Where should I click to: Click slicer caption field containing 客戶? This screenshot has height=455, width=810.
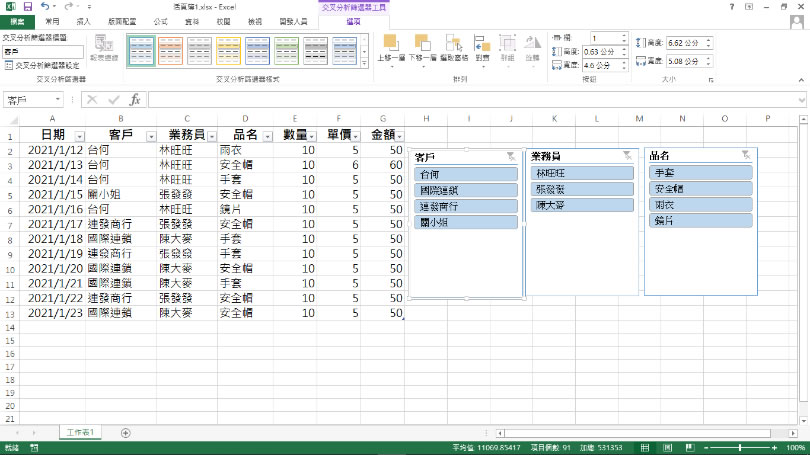43,52
